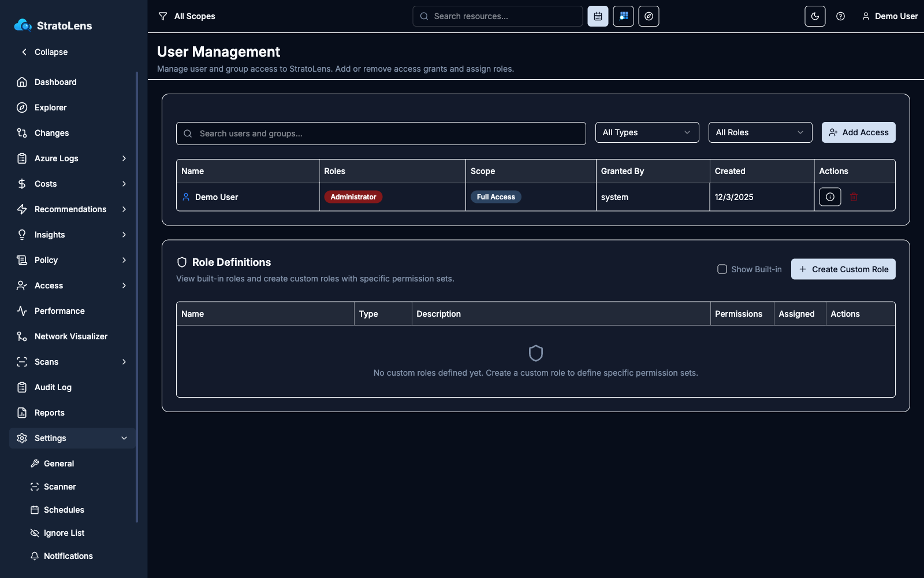The width and height of the screenshot is (924, 578).
Task: Open the All Roles dropdown
Action: pyautogui.click(x=760, y=132)
